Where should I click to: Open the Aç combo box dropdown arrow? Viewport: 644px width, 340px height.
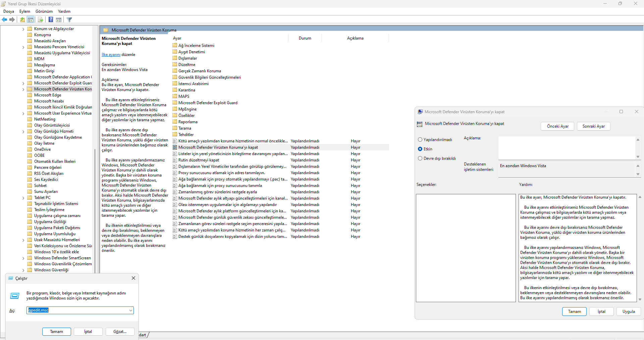click(x=130, y=311)
